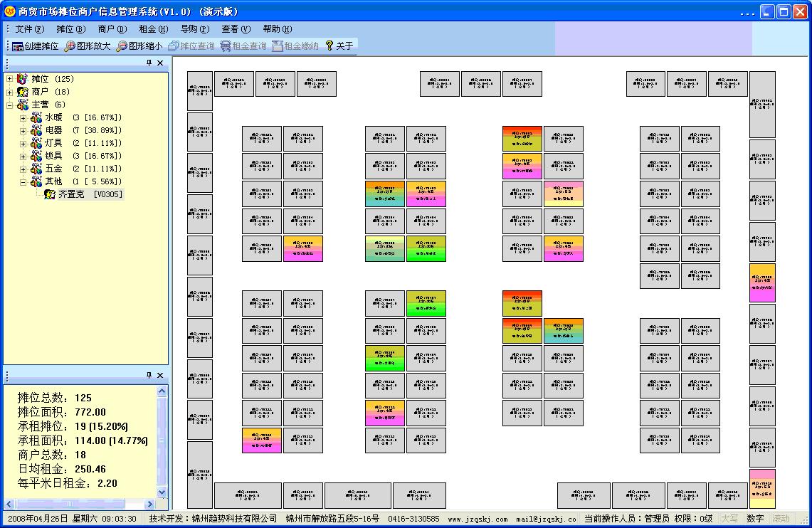Viewport: 812px width, 528px height.
Task: Click the 图形缩小 zoom-out magnifier icon
Action: tap(122, 46)
